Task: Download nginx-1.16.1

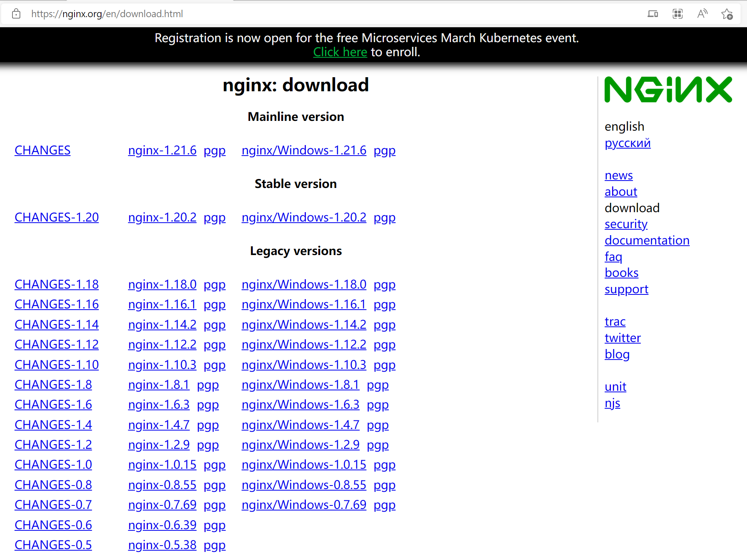Action: pyautogui.click(x=162, y=304)
